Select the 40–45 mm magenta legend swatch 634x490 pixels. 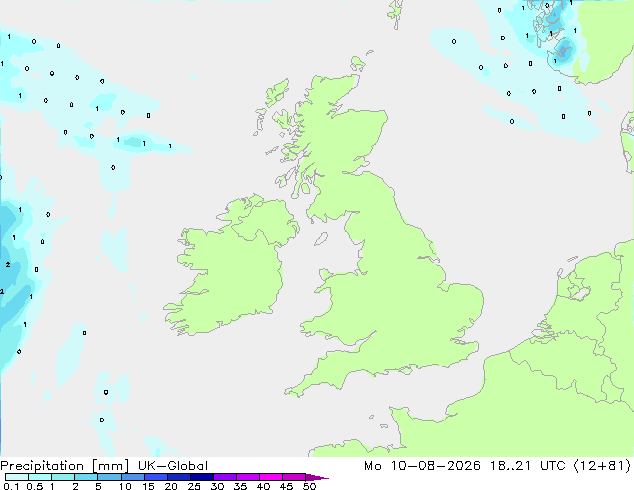[x=271, y=477]
